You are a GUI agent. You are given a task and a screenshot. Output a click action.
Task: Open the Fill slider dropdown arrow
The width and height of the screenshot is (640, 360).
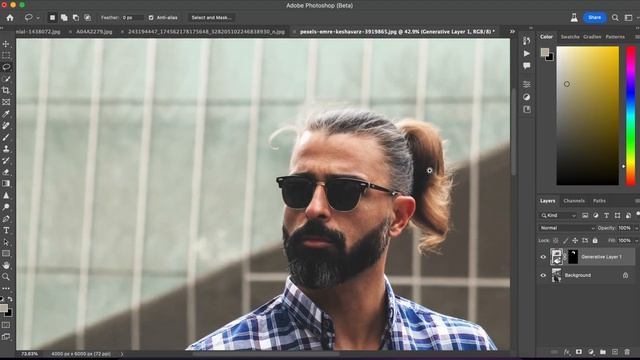coord(637,241)
